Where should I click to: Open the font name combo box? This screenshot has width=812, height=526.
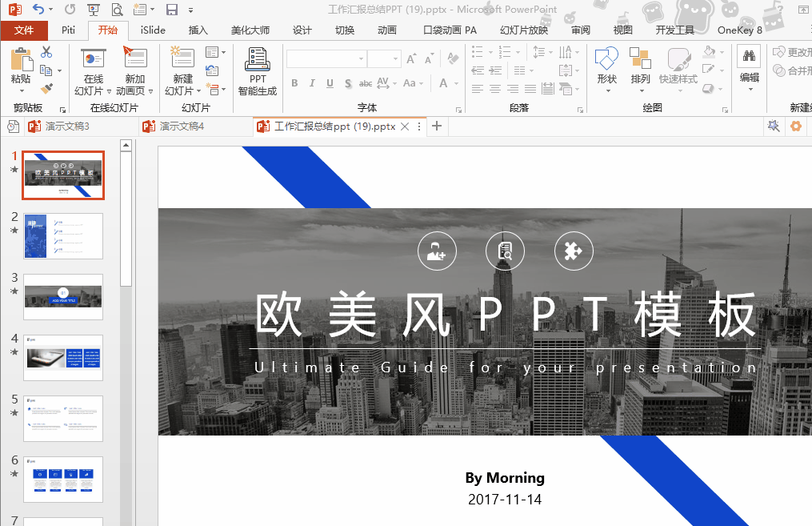pos(326,58)
